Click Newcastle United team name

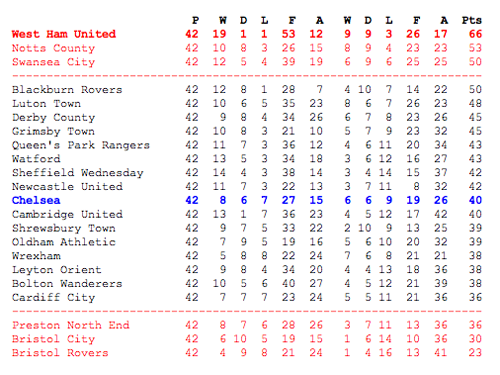pos(67,187)
